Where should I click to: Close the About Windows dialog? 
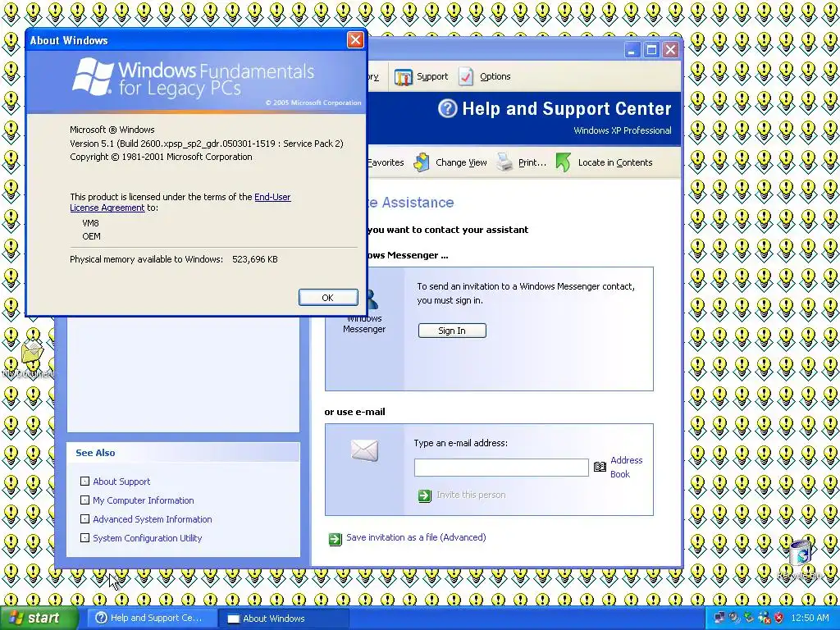[x=355, y=40]
